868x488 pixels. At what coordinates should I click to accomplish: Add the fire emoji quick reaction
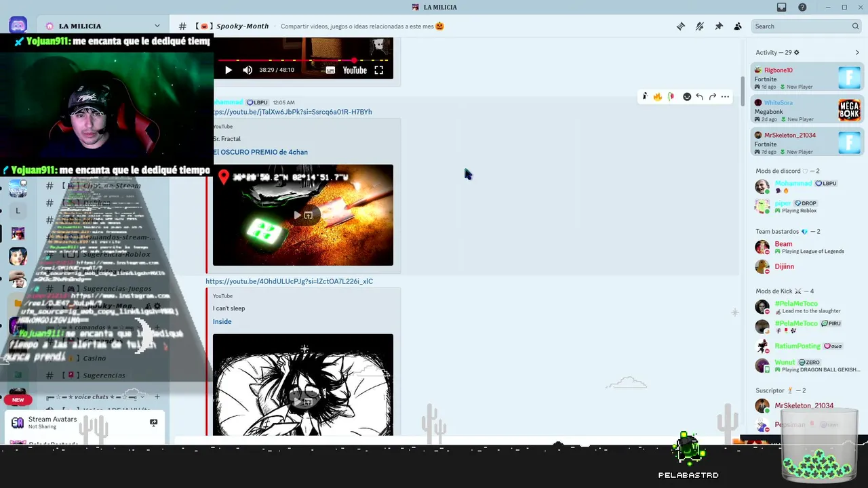(658, 97)
